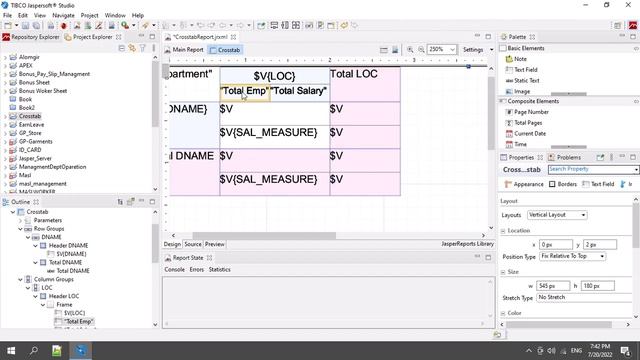Select Current Date composite element
The image size is (640, 360).
point(530,133)
